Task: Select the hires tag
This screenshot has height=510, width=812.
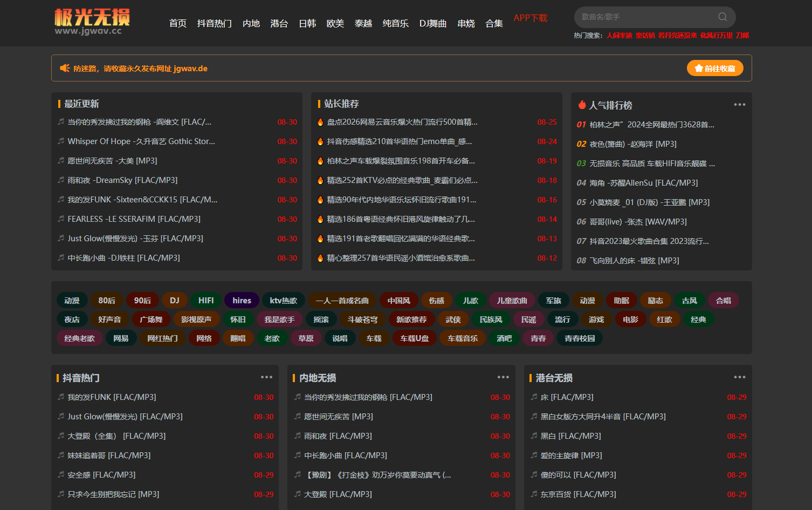Action: point(242,300)
